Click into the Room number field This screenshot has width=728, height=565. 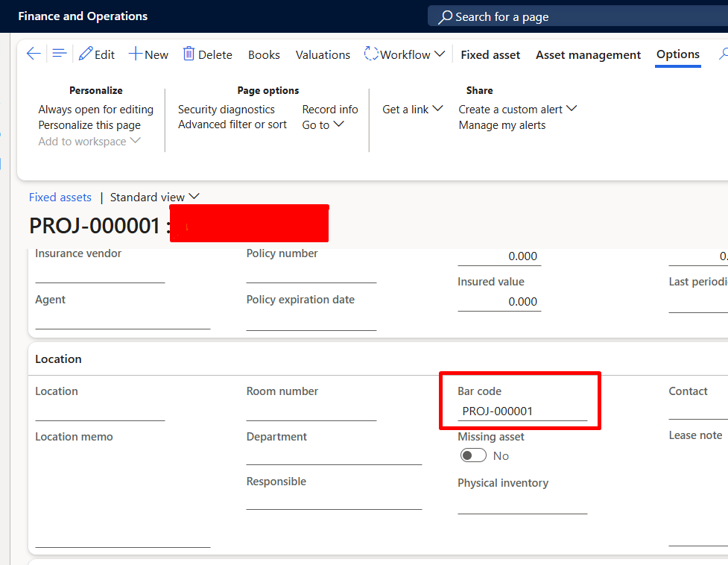[x=311, y=411]
